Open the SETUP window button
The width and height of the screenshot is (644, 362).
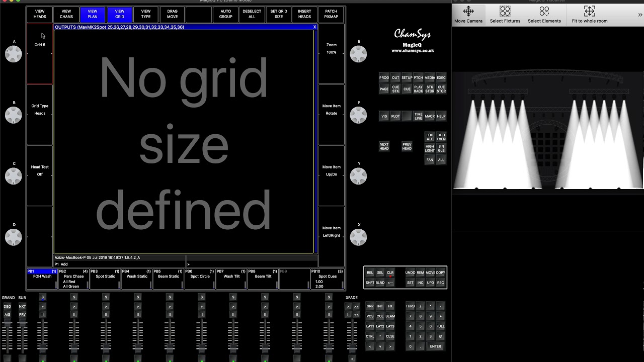pos(407,78)
